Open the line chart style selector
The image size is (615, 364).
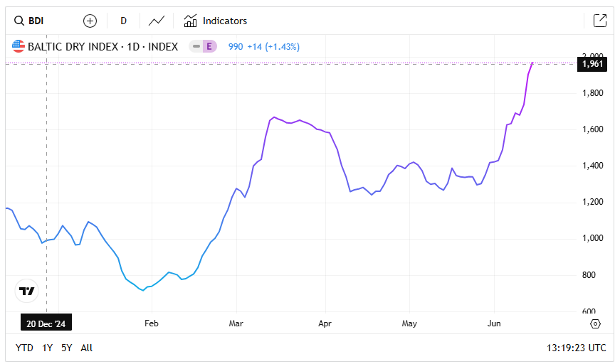(x=157, y=21)
